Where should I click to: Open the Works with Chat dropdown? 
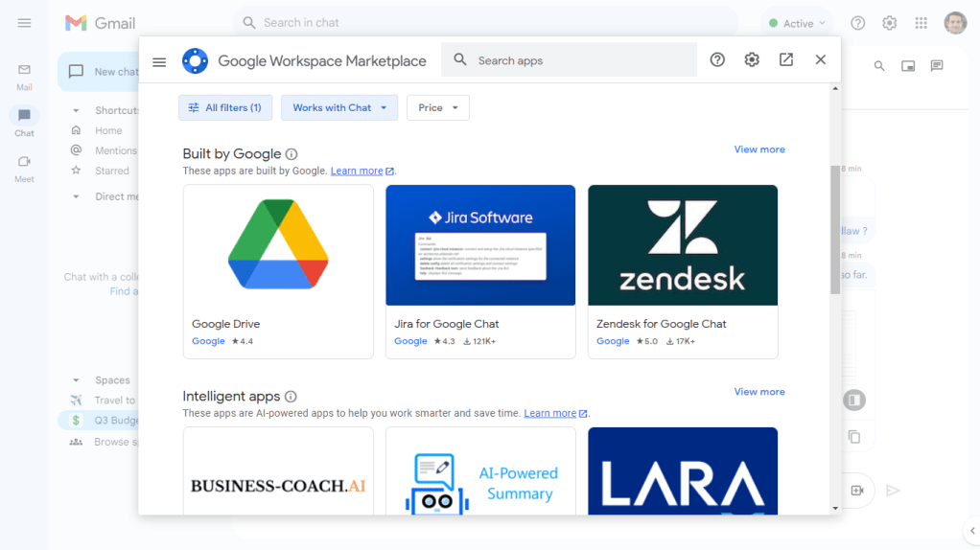click(339, 108)
